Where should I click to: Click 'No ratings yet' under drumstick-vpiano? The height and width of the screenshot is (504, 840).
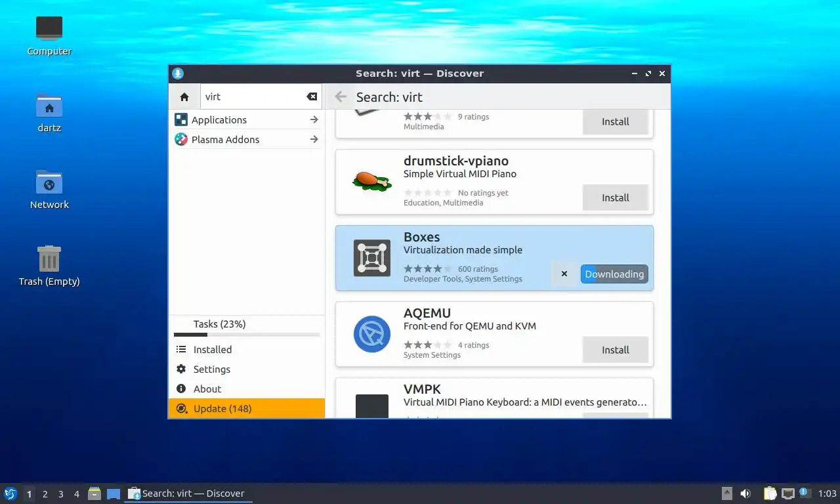click(483, 193)
